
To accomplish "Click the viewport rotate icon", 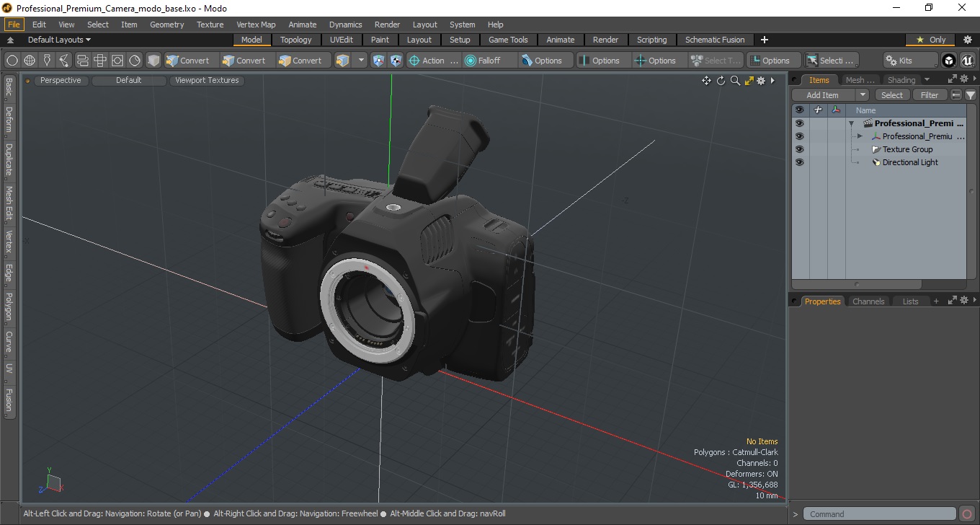I will (721, 81).
